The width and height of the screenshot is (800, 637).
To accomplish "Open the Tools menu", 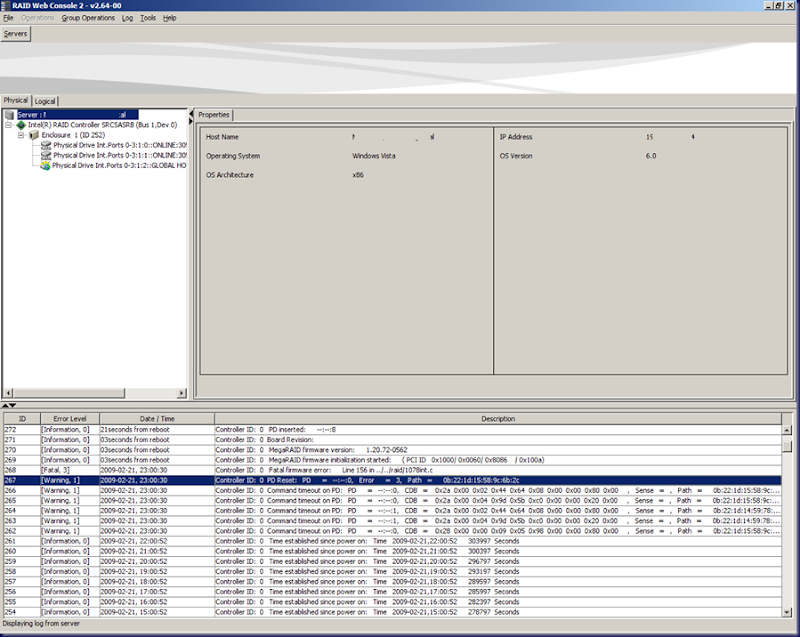I will coord(148,18).
